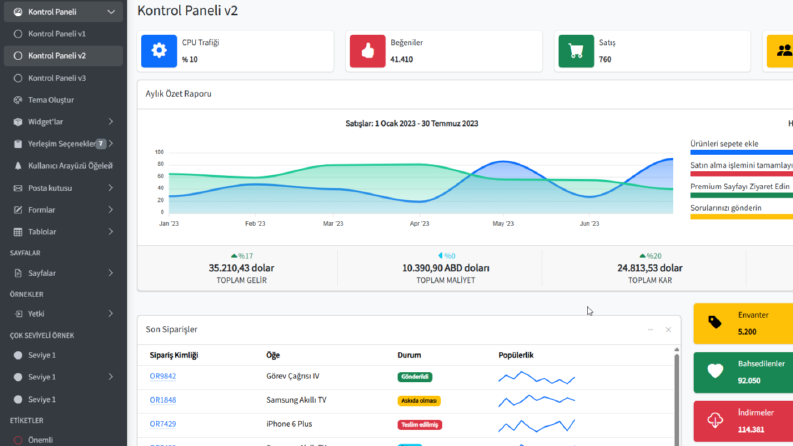793x446 pixels.
Task: Click the Satış shopping cart icon
Action: coord(576,51)
